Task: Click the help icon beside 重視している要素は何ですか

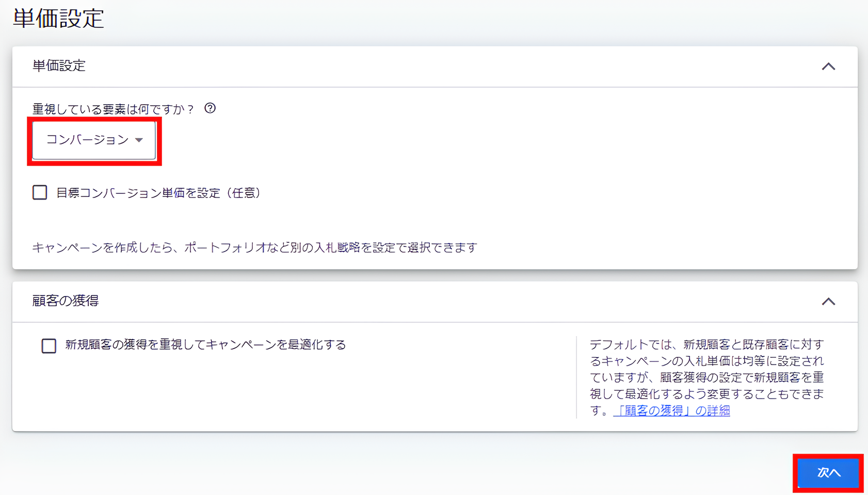Action: coord(210,108)
